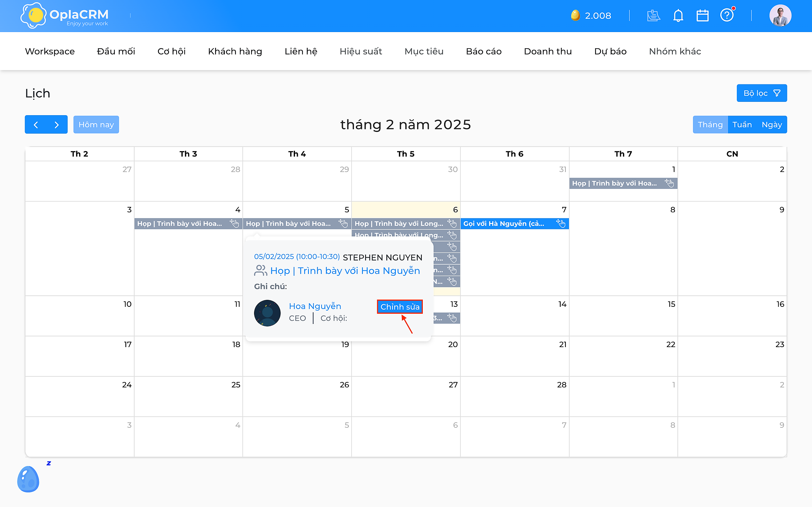
Task: Select day number 20 in calendar
Action: click(x=453, y=344)
